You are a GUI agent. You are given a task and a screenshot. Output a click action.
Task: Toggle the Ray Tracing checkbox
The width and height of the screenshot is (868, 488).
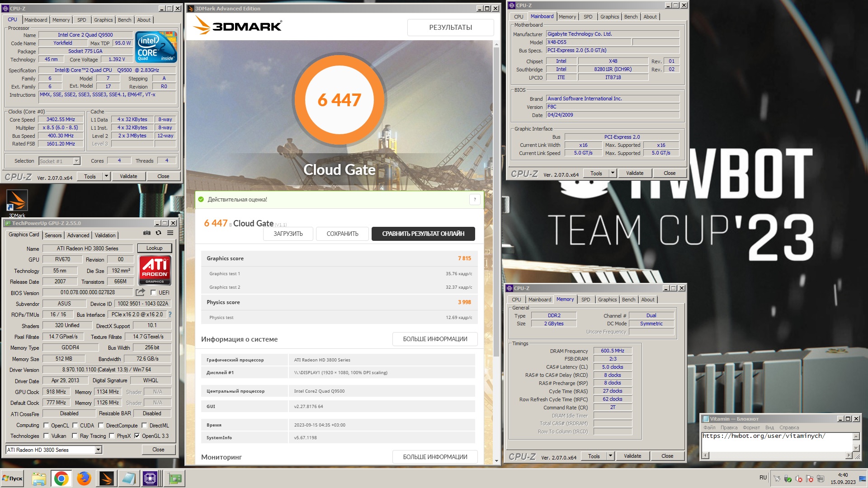(75, 436)
